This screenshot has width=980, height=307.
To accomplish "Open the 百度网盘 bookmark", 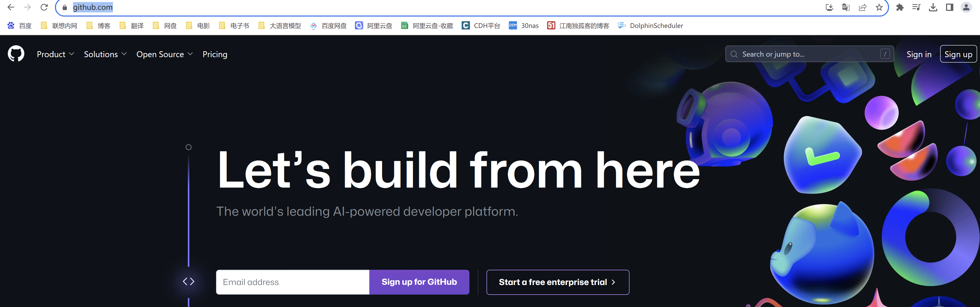I will tap(328, 25).
